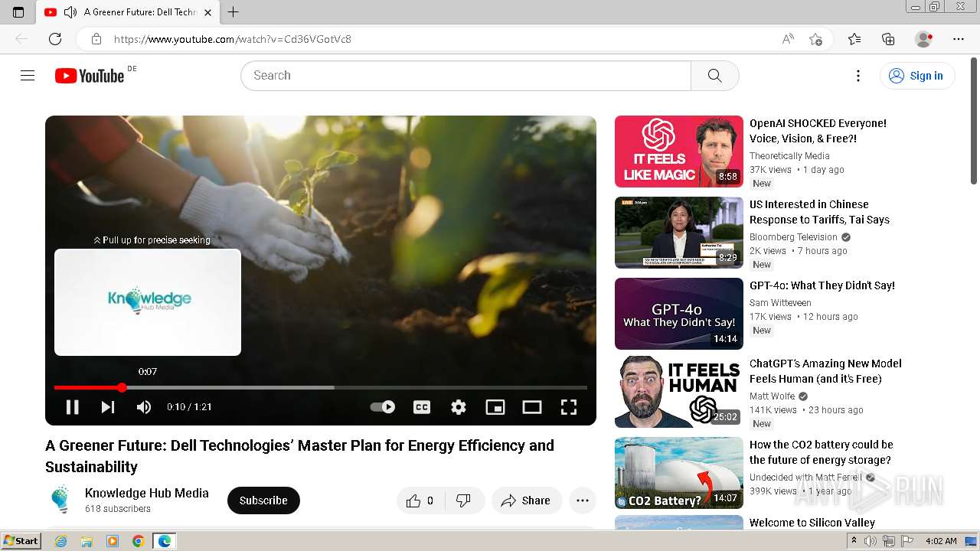
Task: Pause the video
Action: click(x=73, y=407)
